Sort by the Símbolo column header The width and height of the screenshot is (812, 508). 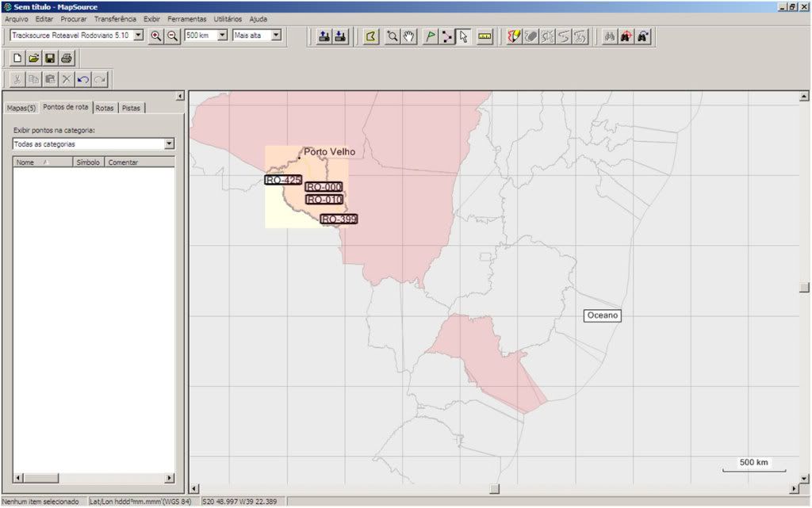tap(89, 162)
